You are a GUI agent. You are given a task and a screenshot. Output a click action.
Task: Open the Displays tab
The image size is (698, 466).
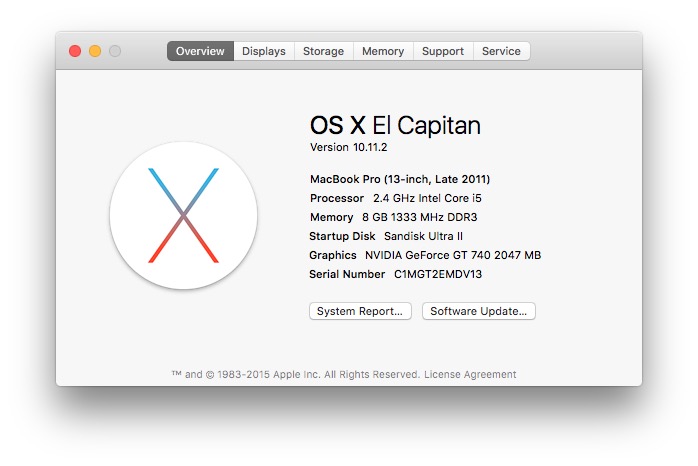264,51
